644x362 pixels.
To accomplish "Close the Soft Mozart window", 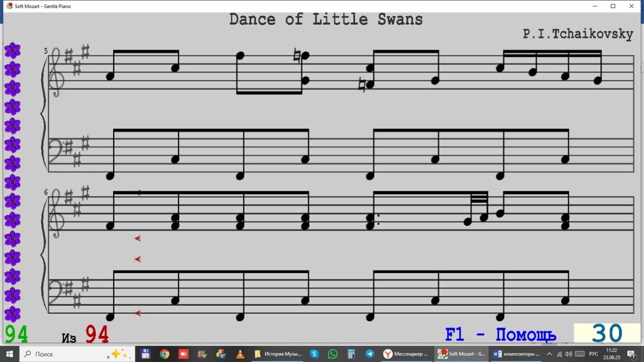I will pyautogui.click(x=632, y=6).
